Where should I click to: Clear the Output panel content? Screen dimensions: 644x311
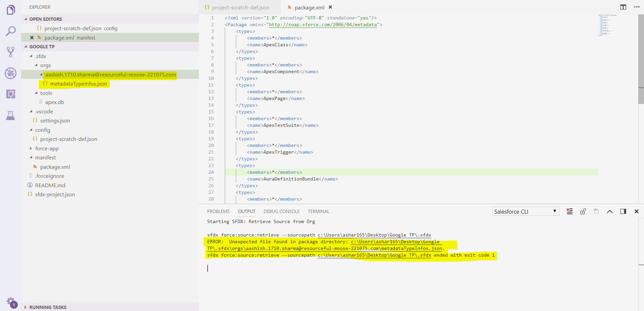click(569, 211)
